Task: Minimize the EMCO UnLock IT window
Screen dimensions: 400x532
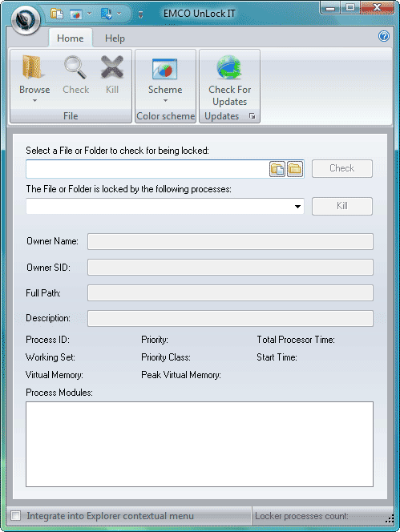Action: click(x=330, y=7)
